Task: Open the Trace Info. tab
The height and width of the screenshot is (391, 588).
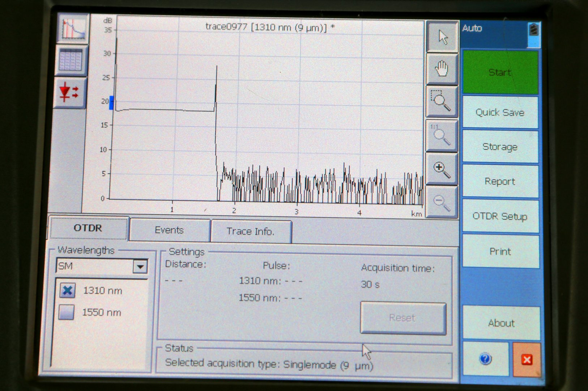Action: 250,231
